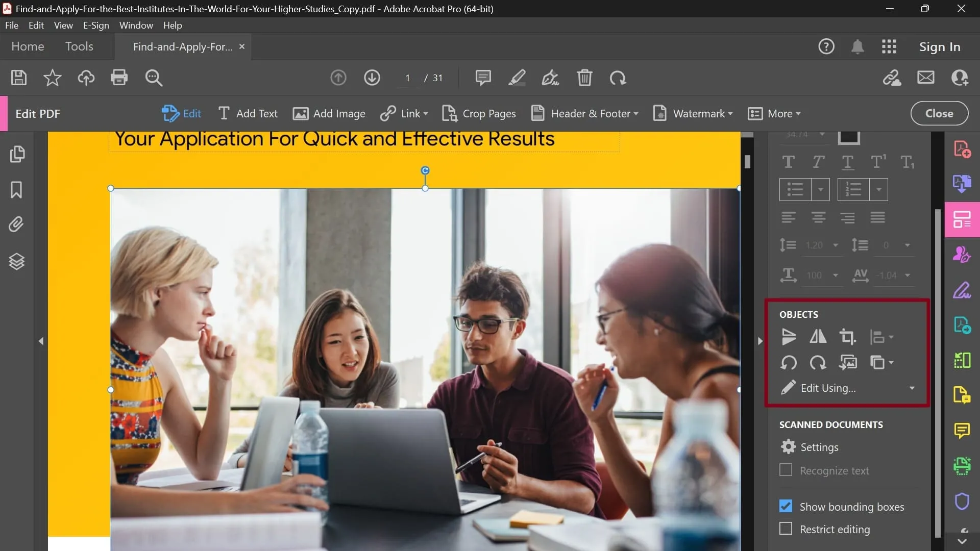Click the Link tool
Image resolution: width=980 pixels, height=551 pixels.
pyautogui.click(x=405, y=113)
